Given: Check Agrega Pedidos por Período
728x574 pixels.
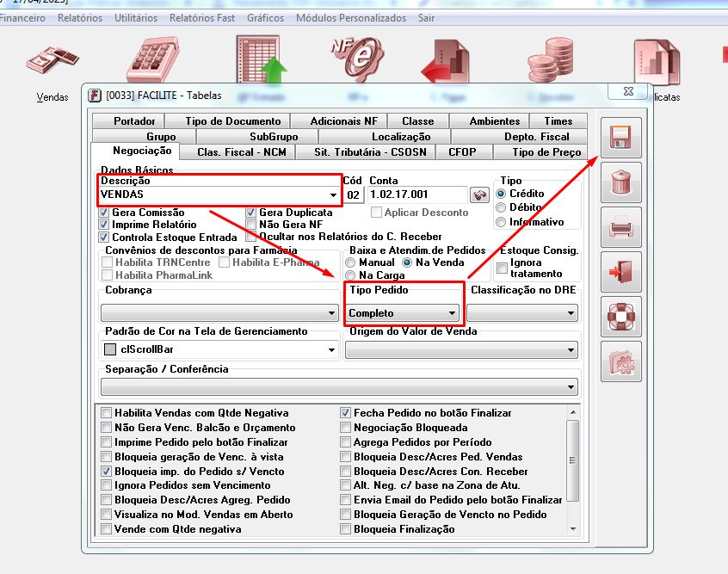Looking at the screenshot, I should coord(345,441).
